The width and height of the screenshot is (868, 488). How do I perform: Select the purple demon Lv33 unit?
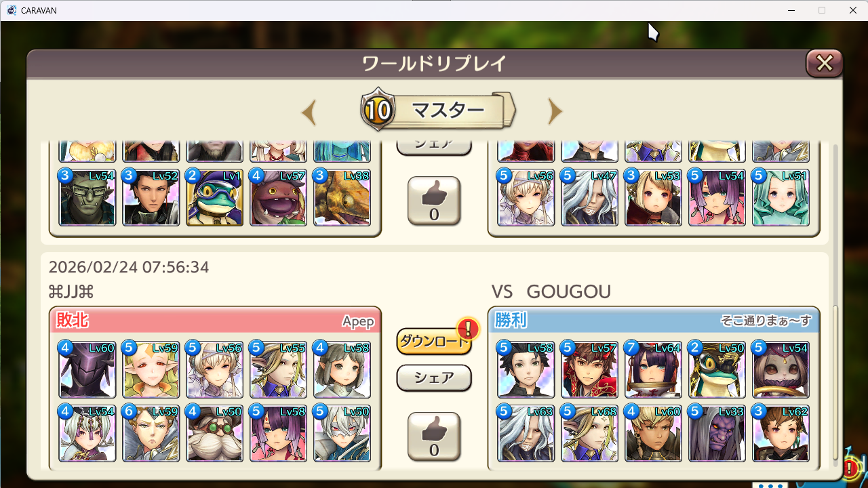pyautogui.click(x=717, y=433)
